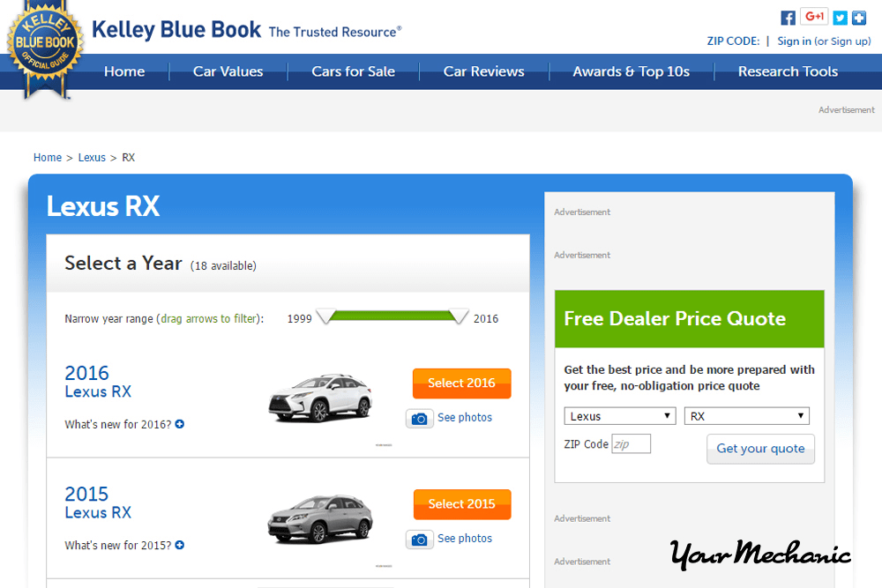The width and height of the screenshot is (882, 588).
Task: Open the Lexus make dropdown
Action: tap(620, 416)
